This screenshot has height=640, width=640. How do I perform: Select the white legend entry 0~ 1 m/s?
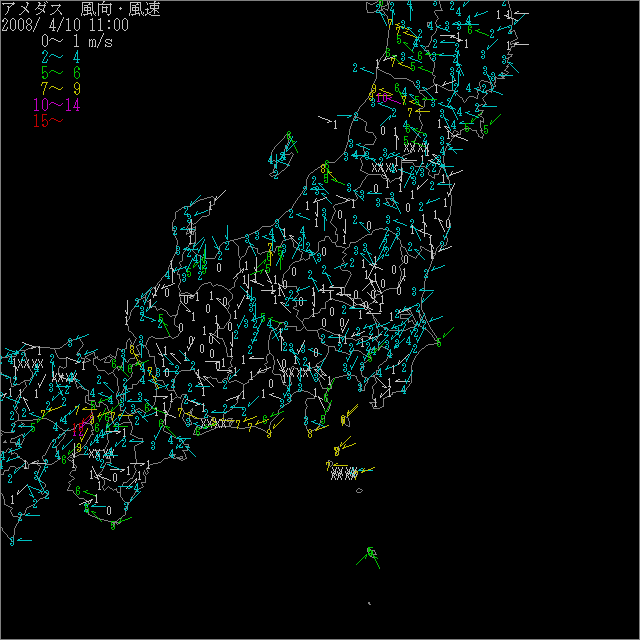(x=77, y=41)
